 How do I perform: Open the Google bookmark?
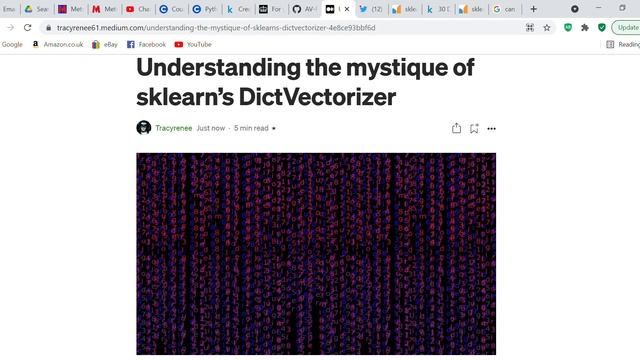pyautogui.click(x=12, y=44)
